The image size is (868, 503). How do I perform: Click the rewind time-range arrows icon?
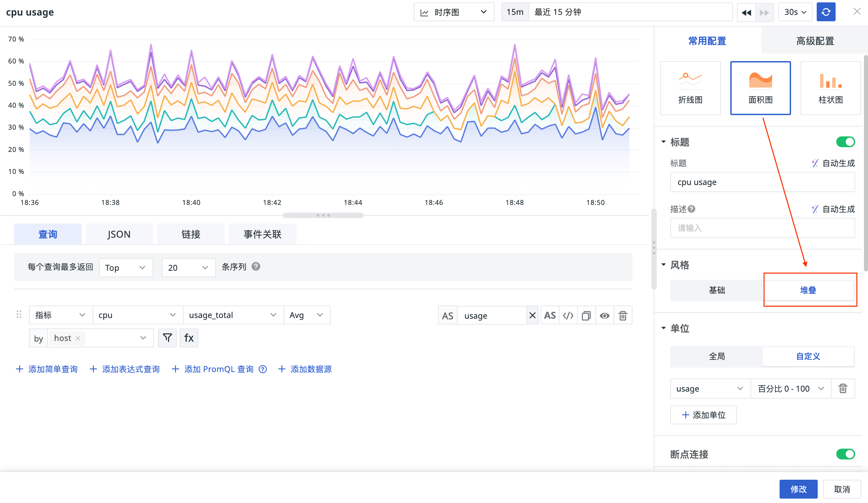pos(746,12)
